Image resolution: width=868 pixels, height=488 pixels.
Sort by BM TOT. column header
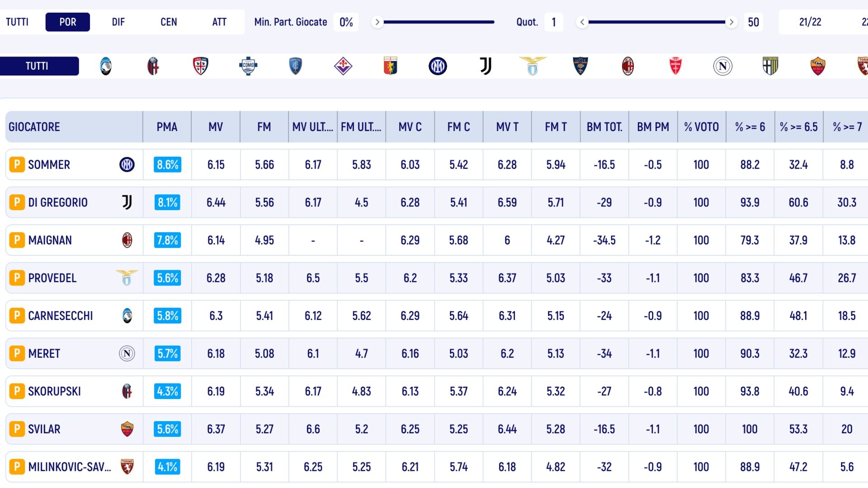coord(604,127)
